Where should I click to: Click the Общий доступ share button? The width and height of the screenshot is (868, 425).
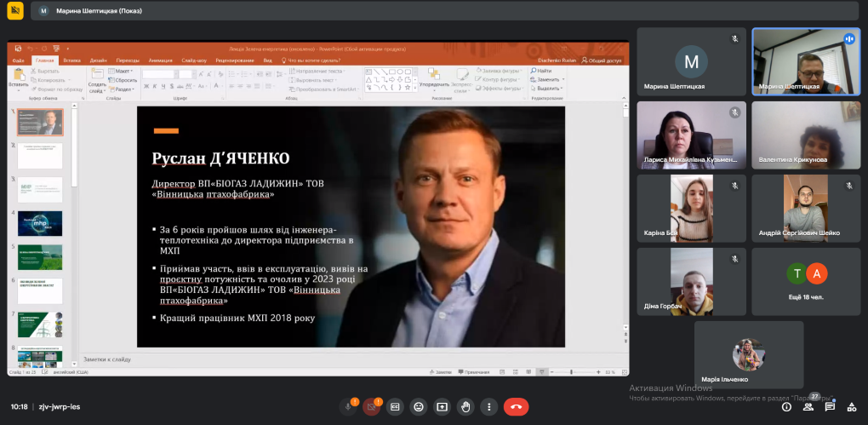click(602, 60)
